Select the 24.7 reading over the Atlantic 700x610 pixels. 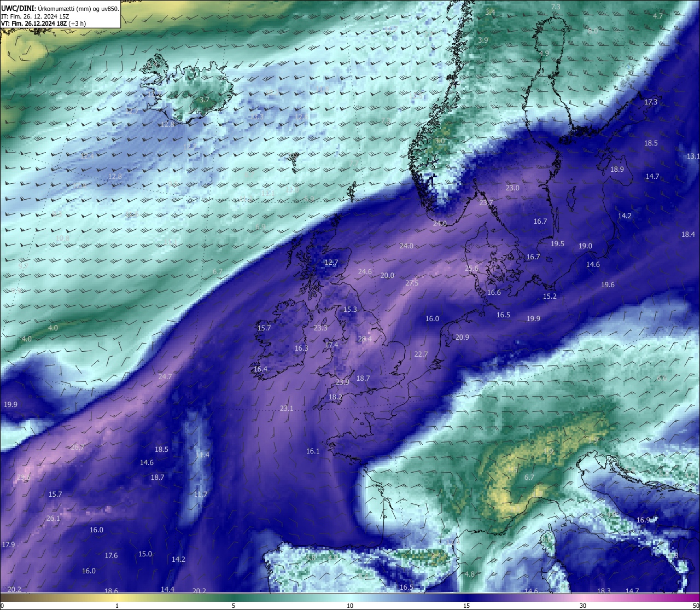[x=165, y=377]
